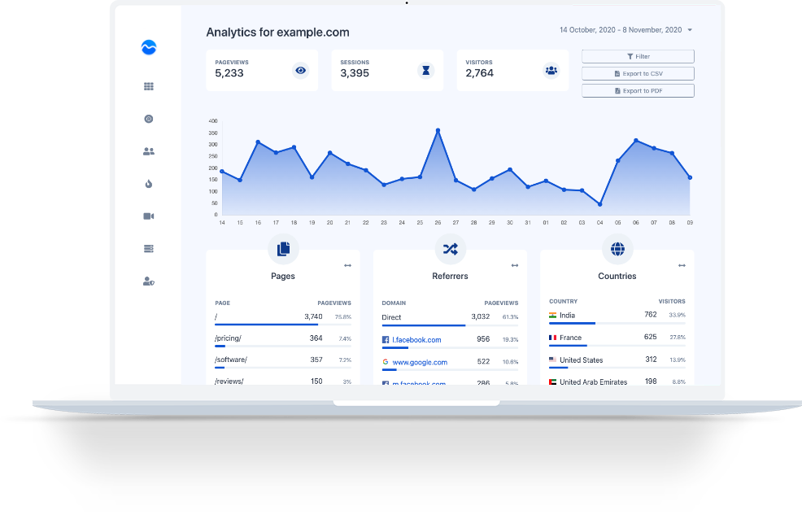Click the United States country name
802x532 pixels.
pyautogui.click(x=581, y=360)
